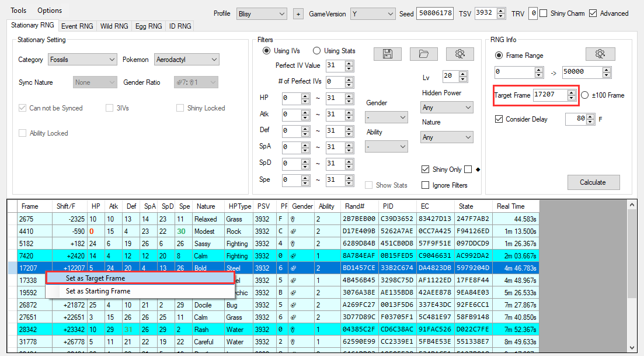Open the Profile dropdown showing Blisy
The height and width of the screenshot is (356, 644).
(262, 14)
